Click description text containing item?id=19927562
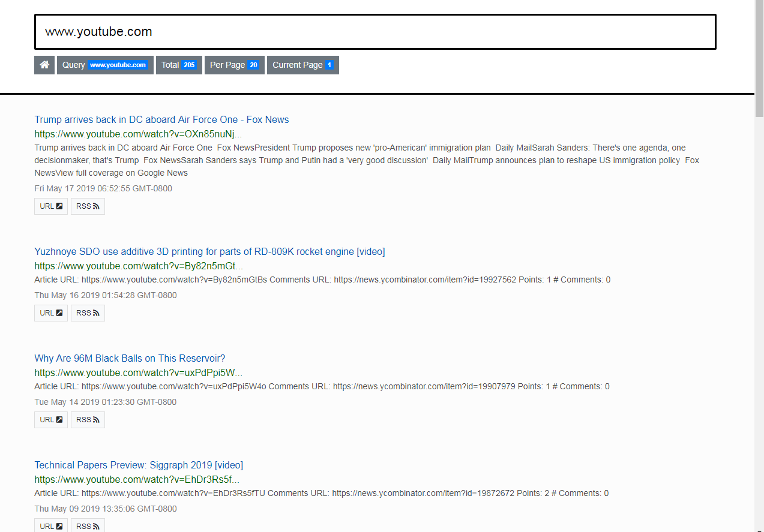Viewport: 764px width, 532px height. click(322, 279)
